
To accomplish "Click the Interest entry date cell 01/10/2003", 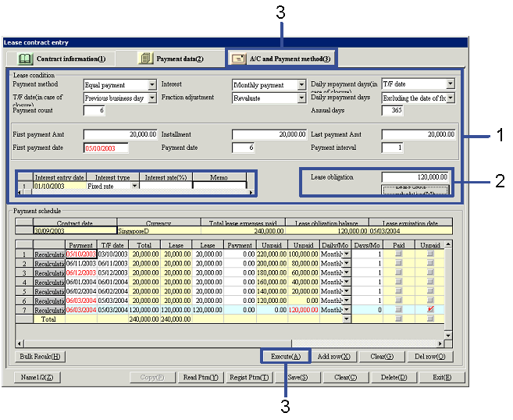I will pyautogui.click(x=59, y=186).
